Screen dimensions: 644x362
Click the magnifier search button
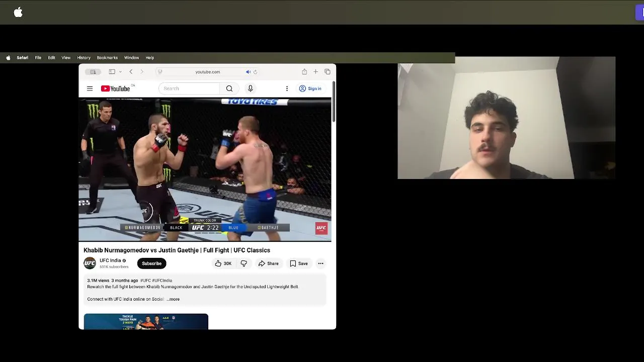(229, 88)
